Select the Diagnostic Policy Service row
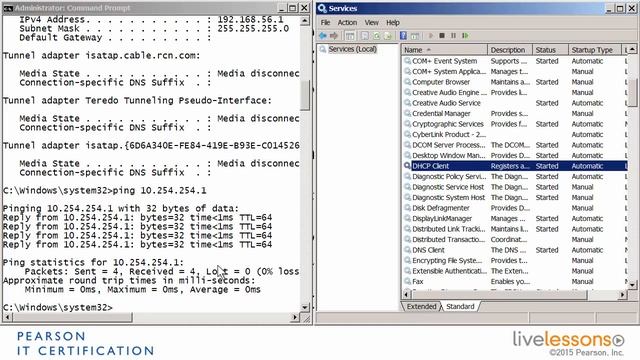 click(x=515, y=176)
